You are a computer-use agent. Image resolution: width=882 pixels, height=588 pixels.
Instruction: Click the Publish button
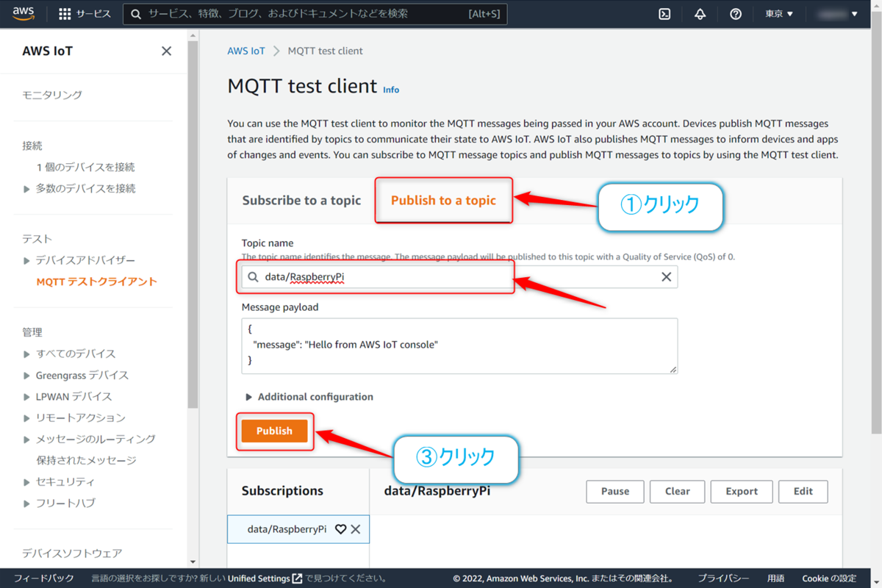pos(274,431)
